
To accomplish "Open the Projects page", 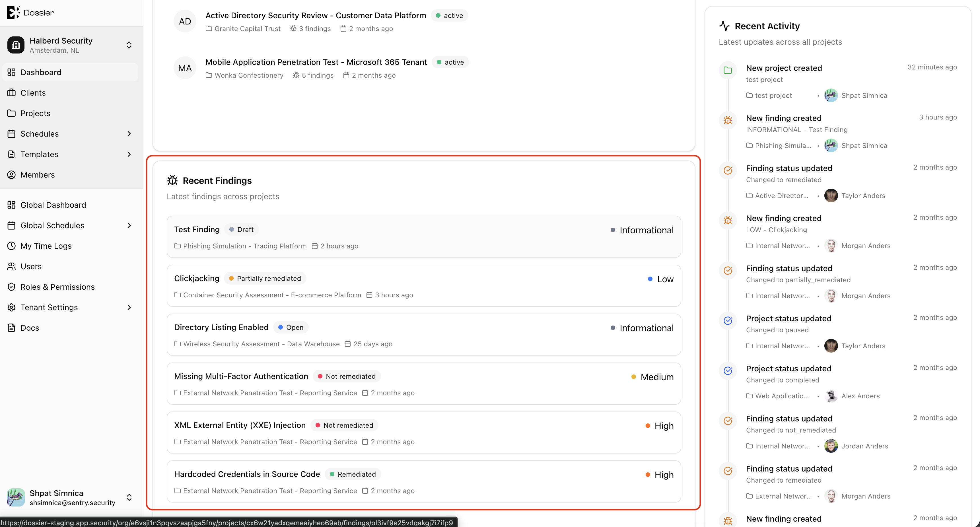I will click(70, 113).
